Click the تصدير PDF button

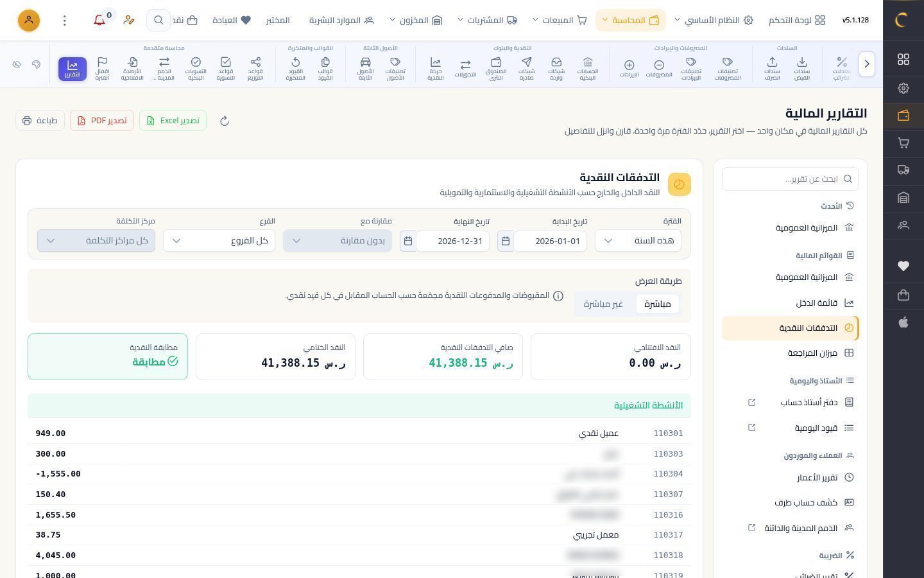click(x=102, y=121)
